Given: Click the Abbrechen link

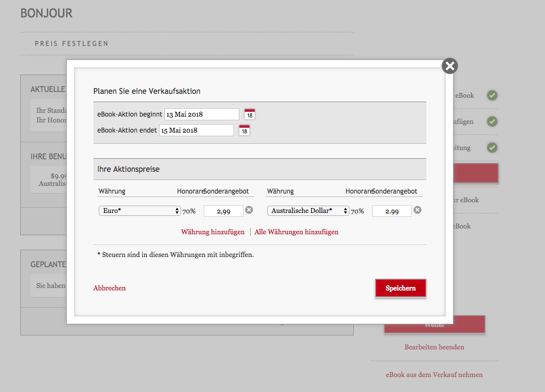Looking at the screenshot, I should [x=109, y=288].
